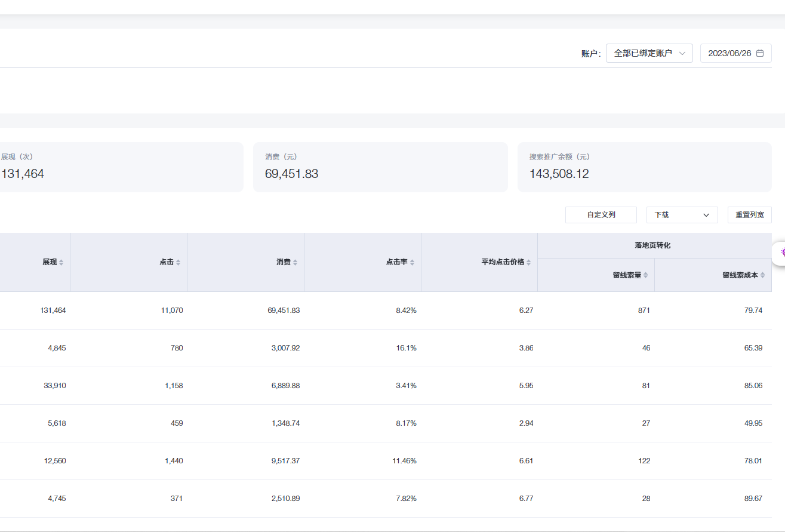Click table cell 2,510.89
This screenshot has width=785, height=532.
pos(286,499)
